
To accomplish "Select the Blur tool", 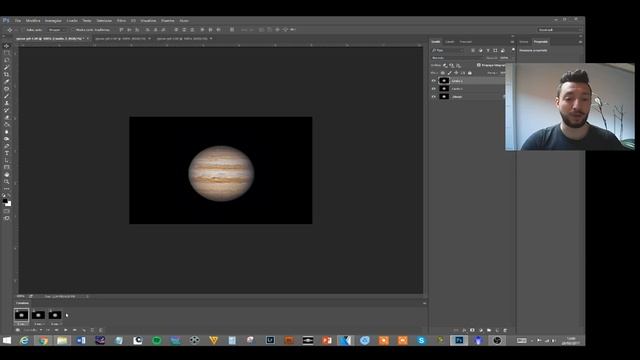I will tap(7, 131).
